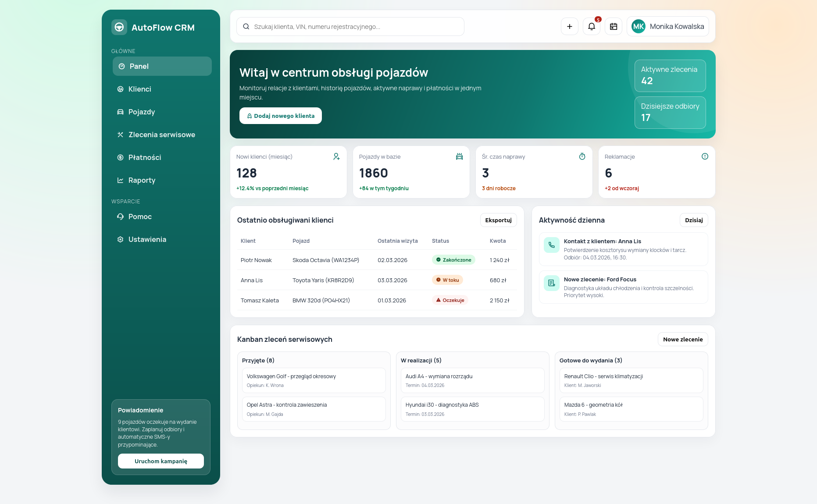Open Nowe zlecenie: Ford Focus activity
The height and width of the screenshot is (504, 817).
[624, 287]
